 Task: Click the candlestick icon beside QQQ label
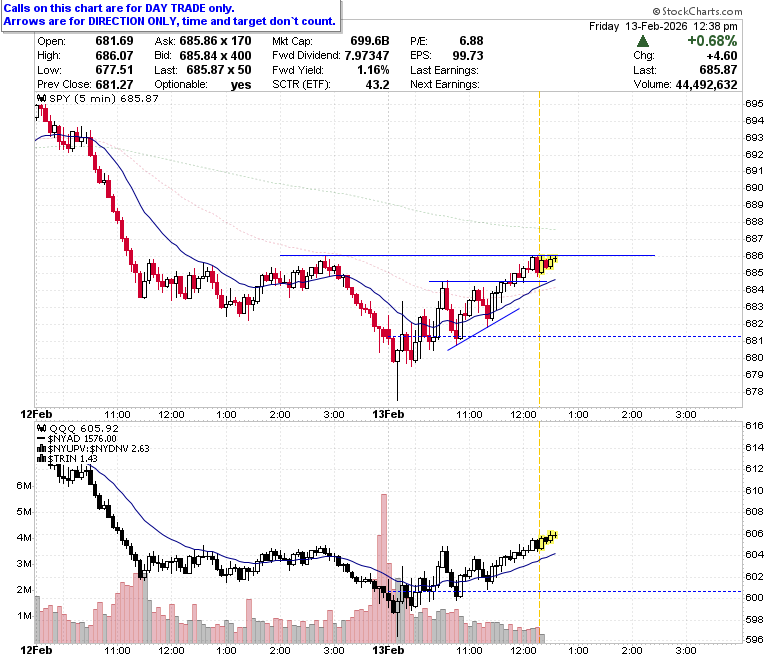42,428
